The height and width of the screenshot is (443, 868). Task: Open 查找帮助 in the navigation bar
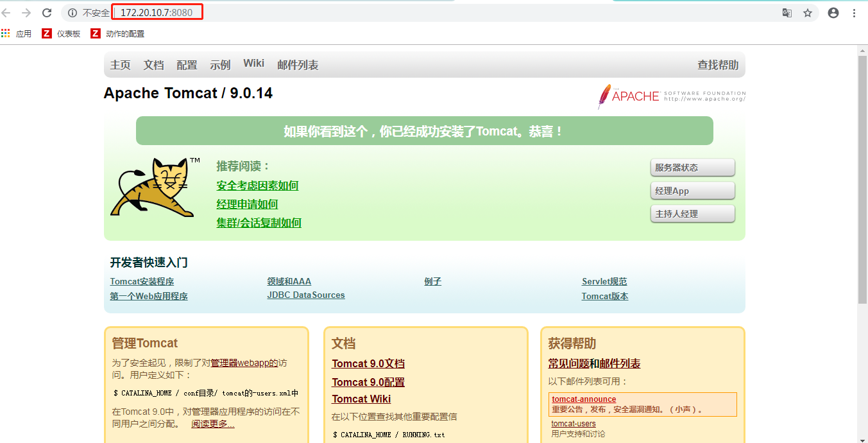(718, 65)
